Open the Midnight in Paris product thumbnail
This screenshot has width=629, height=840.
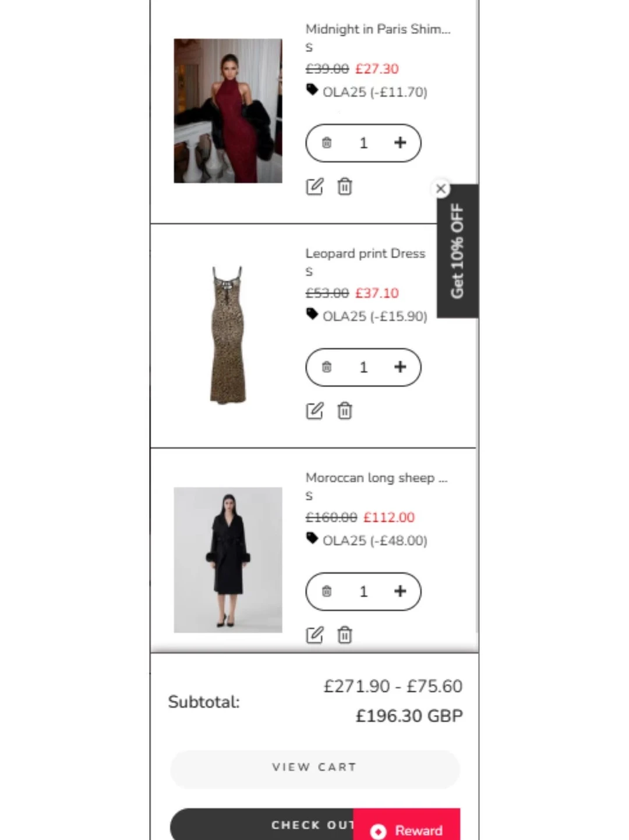tap(228, 111)
